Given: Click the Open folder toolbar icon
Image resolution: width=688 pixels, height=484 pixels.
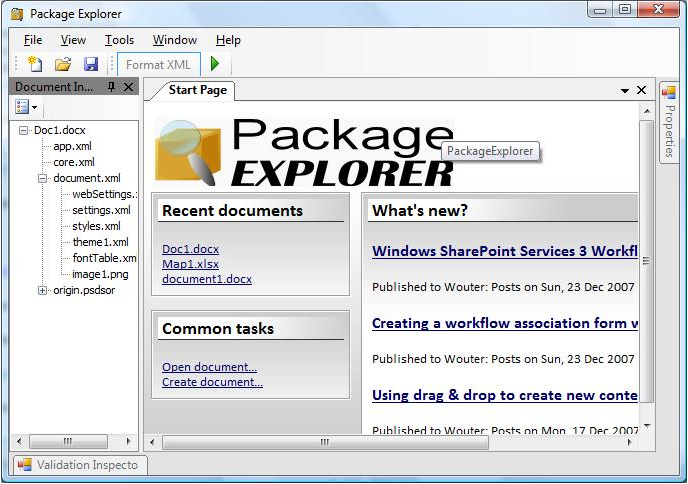Looking at the screenshot, I should coord(63,65).
